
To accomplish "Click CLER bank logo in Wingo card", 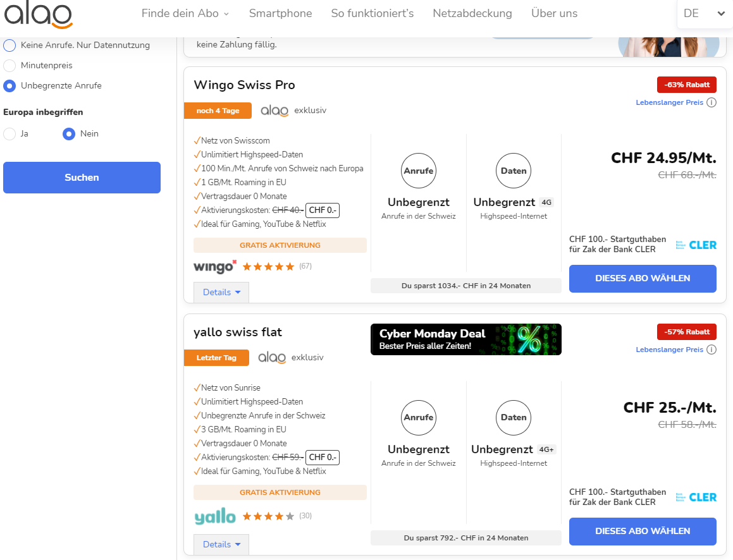I will click(x=696, y=245).
